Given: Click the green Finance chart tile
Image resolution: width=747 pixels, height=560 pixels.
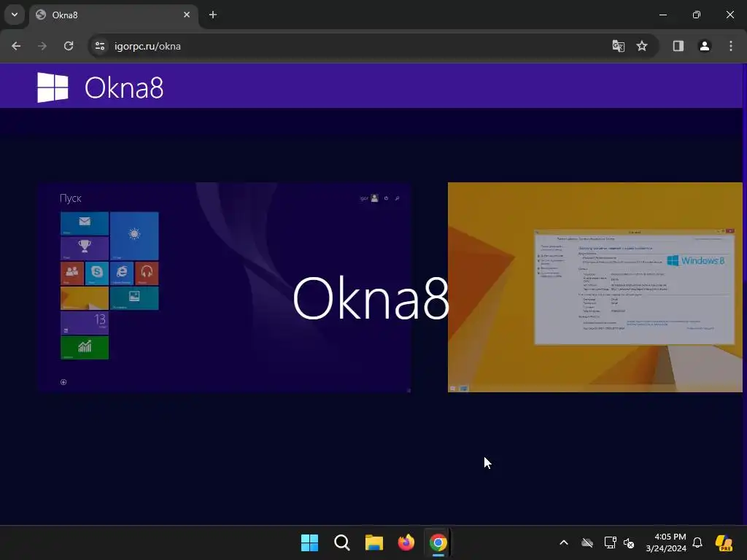Looking at the screenshot, I should coord(85,348).
